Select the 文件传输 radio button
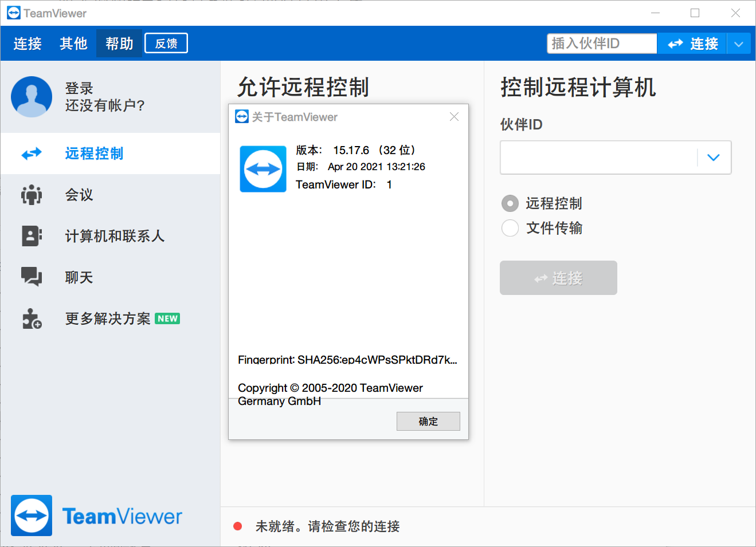756x547 pixels. coord(510,228)
